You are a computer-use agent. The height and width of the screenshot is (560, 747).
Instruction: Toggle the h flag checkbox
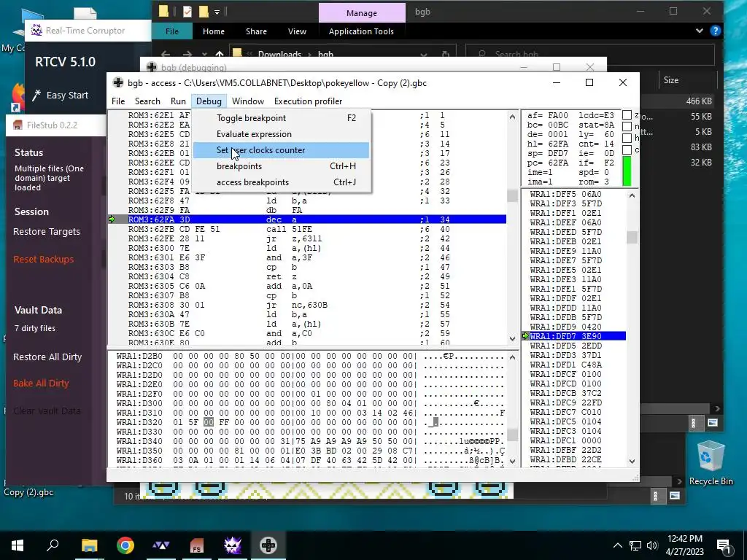click(x=627, y=138)
